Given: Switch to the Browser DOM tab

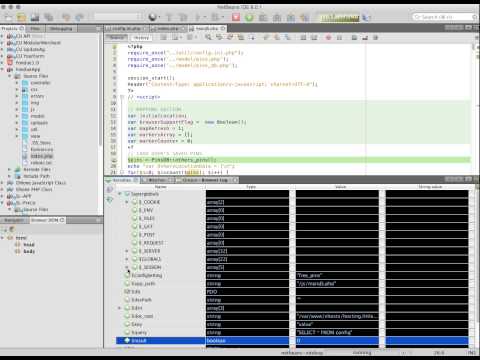Looking at the screenshot, I should 47,220.
